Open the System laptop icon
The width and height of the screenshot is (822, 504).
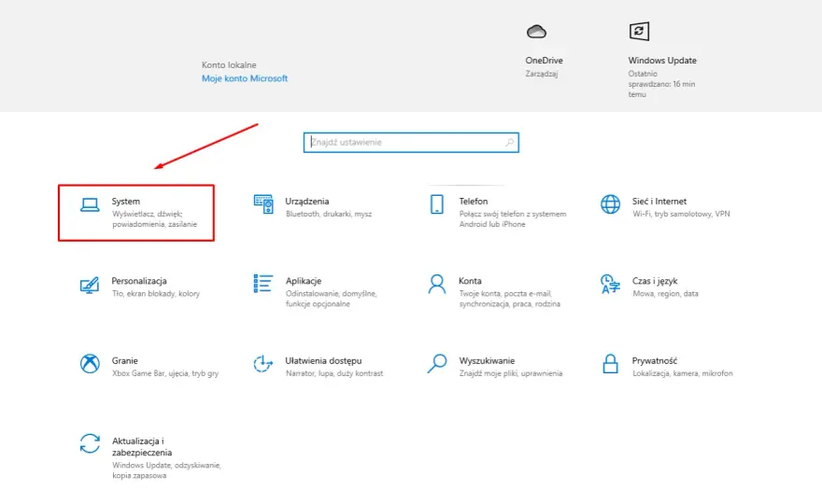[x=90, y=204]
